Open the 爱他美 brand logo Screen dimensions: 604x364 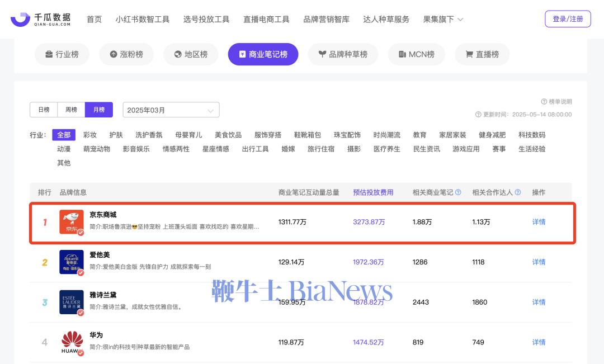(72, 262)
